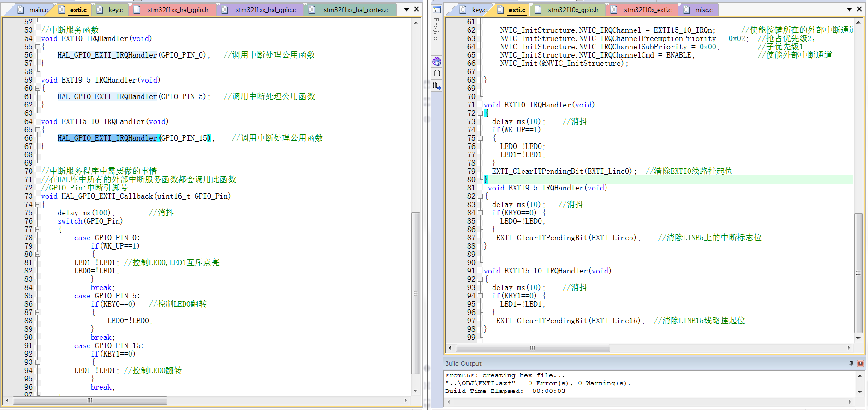Click the left editor horizontal scroll right arrow
Screen dimensions: 868x410
pos(406,400)
